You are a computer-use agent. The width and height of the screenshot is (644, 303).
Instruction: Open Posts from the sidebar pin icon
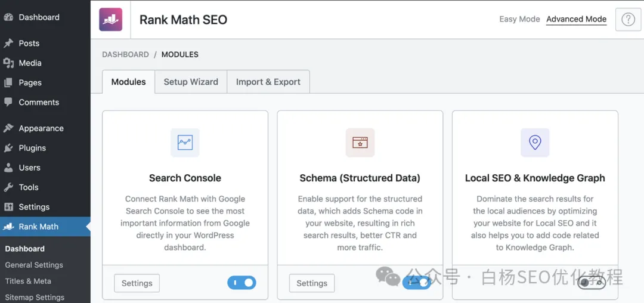[x=8, y=43]
